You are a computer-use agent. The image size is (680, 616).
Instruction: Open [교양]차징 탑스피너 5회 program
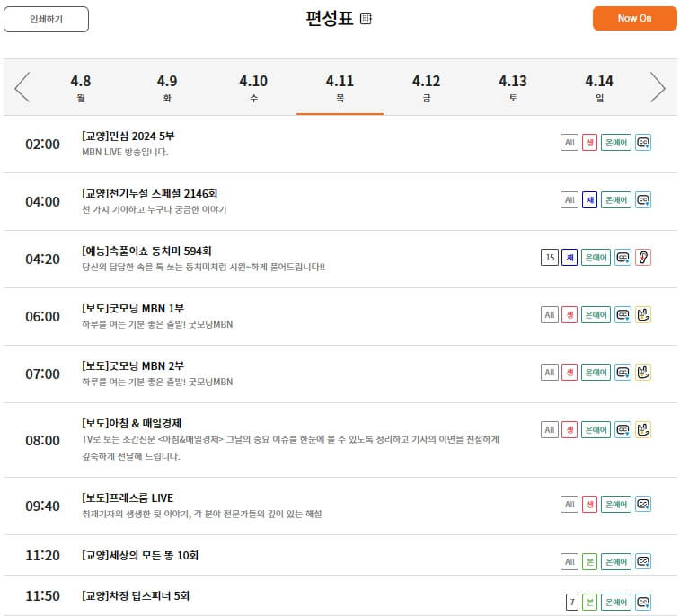point(136,595)
